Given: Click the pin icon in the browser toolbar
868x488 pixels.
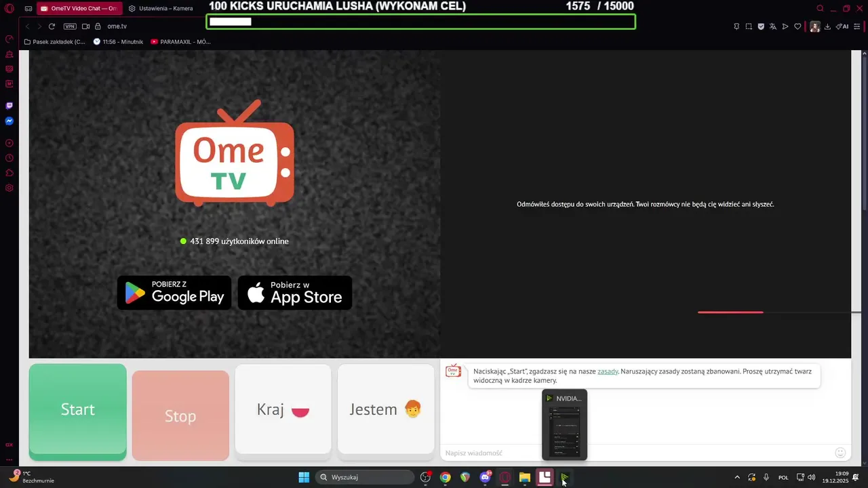Looking at the screenshot, I should click(x=736, y=26).
